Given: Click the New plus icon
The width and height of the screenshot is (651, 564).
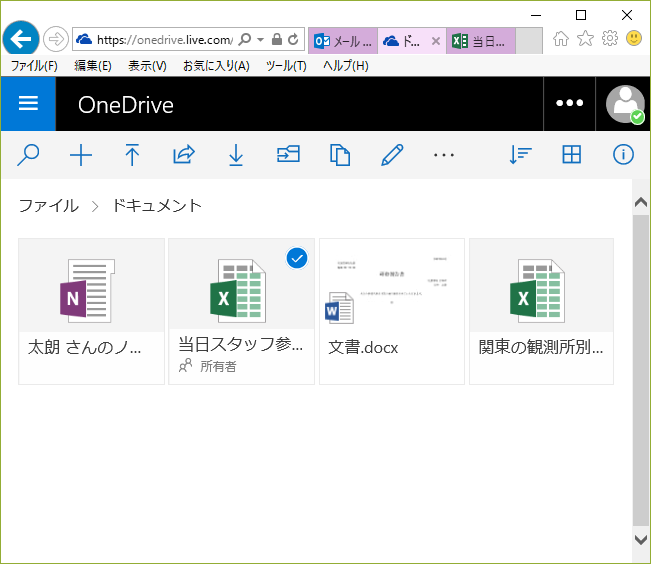Looking at the screenshot, I should pyautogui.click(x=81, y=155).
